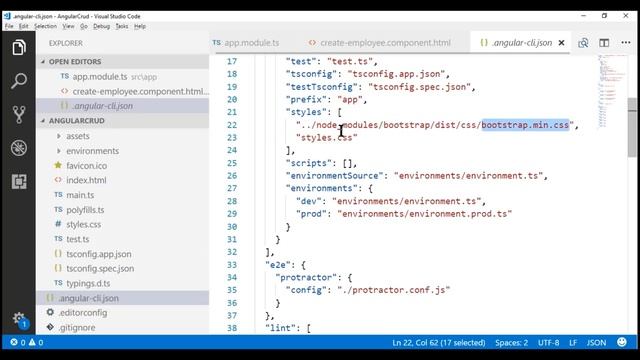
Task: Open the Go menu
Action: click(x=84, y=26)
